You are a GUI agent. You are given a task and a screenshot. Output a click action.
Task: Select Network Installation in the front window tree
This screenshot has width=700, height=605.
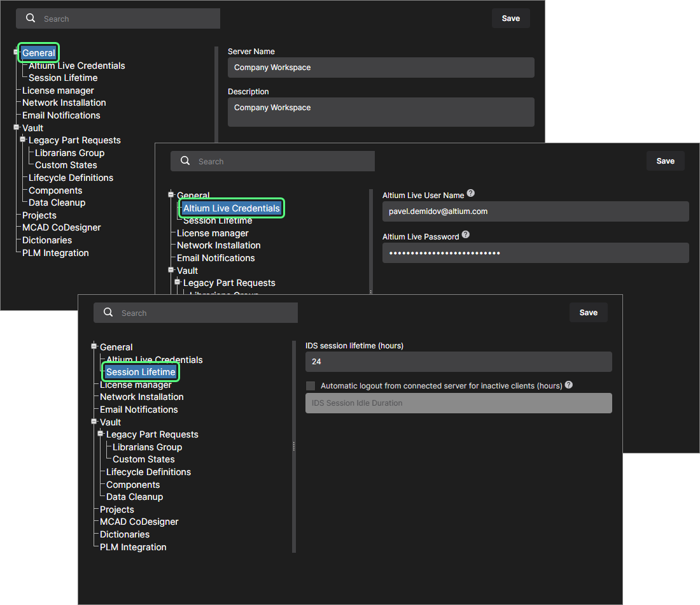(141, 397)
